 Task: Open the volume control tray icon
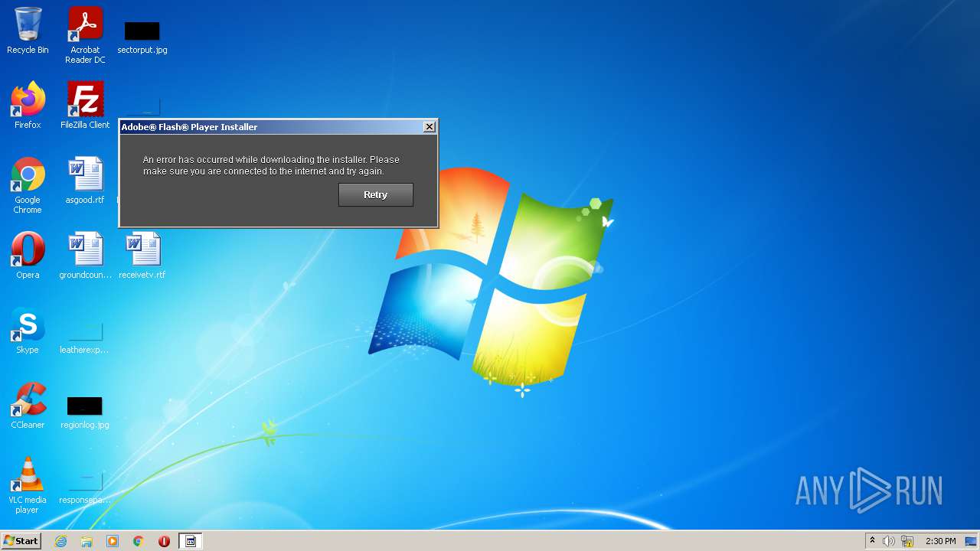[889, 541]
